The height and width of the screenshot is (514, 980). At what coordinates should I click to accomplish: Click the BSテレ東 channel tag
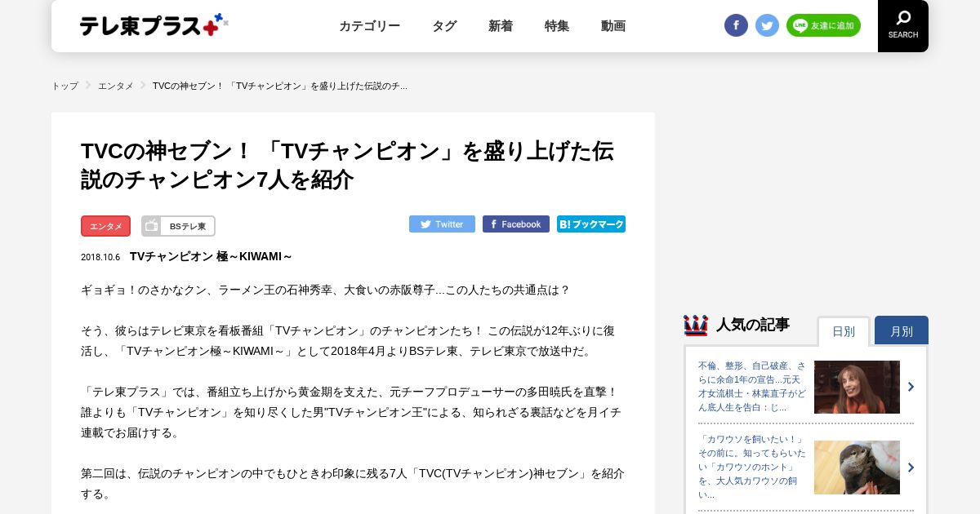coord(178,226)
